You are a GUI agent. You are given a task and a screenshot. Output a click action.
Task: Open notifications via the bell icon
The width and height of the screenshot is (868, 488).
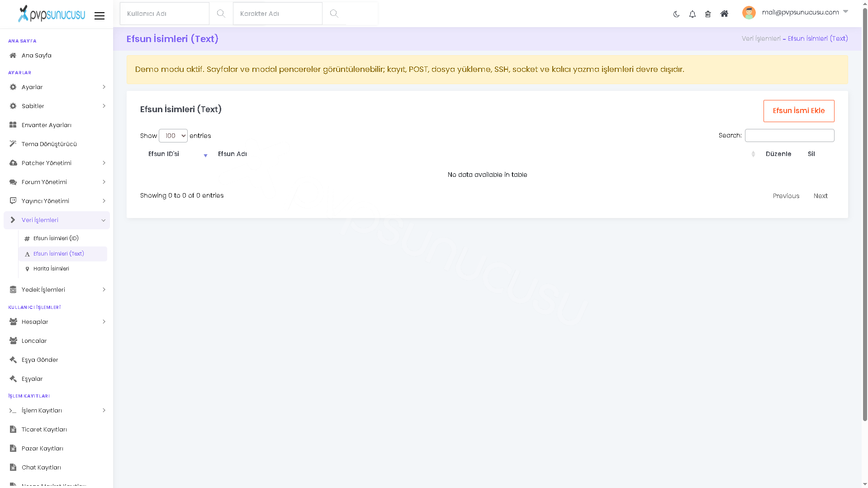click(692, 14)
